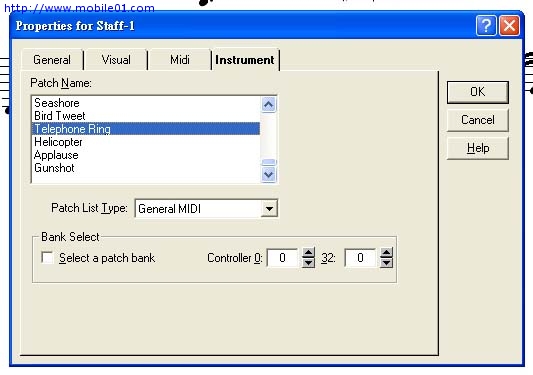Switch to the General tab
Screen dimensions: 533x375
52,60
